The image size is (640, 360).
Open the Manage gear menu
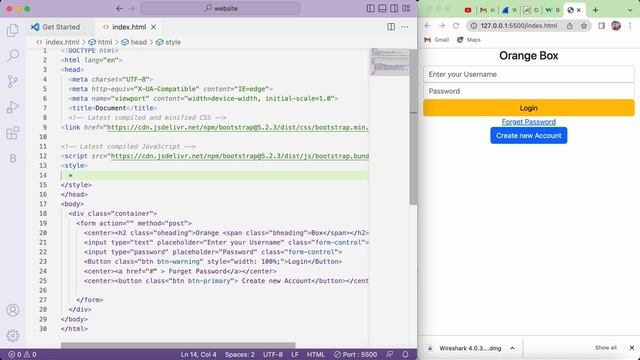click(x=13, y=336)
